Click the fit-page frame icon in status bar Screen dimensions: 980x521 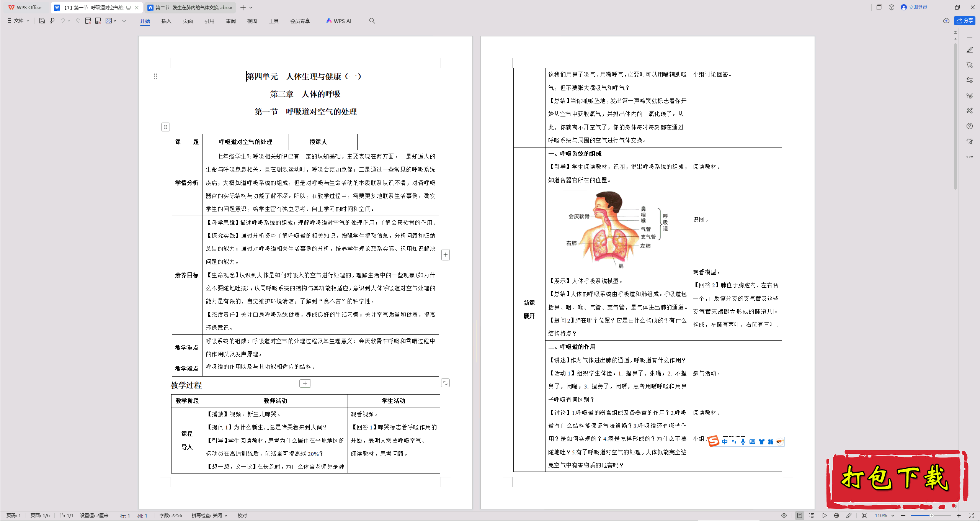point(865,516)
